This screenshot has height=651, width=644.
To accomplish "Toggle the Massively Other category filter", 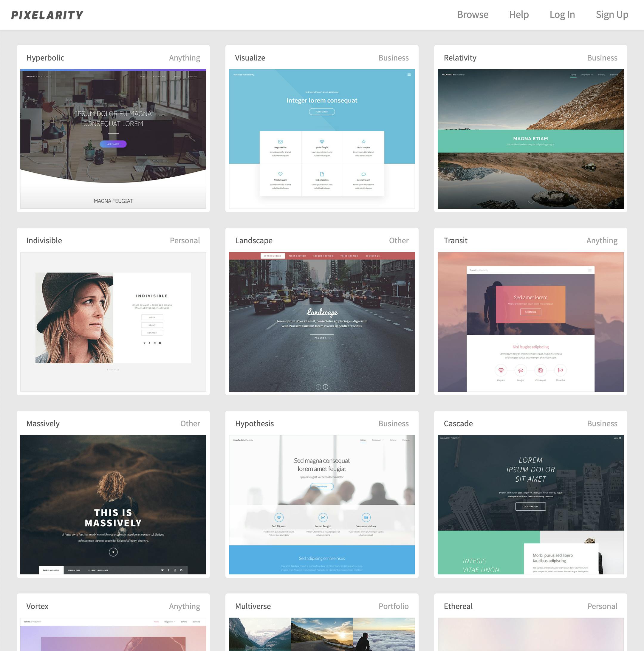I will pos(191,423).
